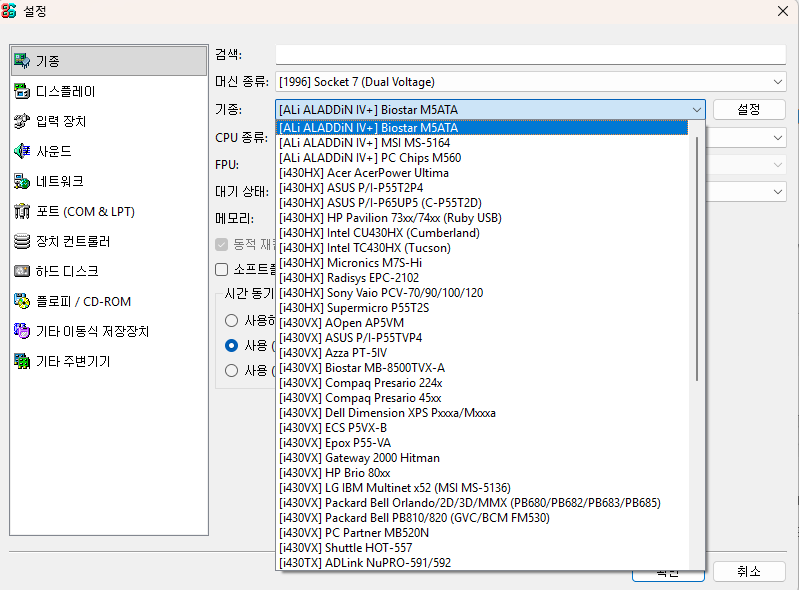The width and height of the screenshot is (799, 590).
Task: Open the CPU 종류 dropdown arrow
Action: [x=777, y=137]
